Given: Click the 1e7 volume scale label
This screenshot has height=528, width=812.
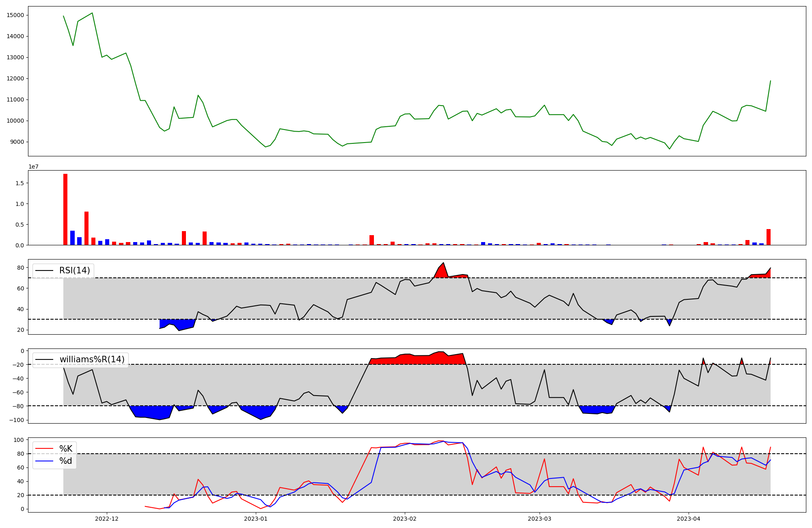Looking at the screenshot, I should [33, 167].
